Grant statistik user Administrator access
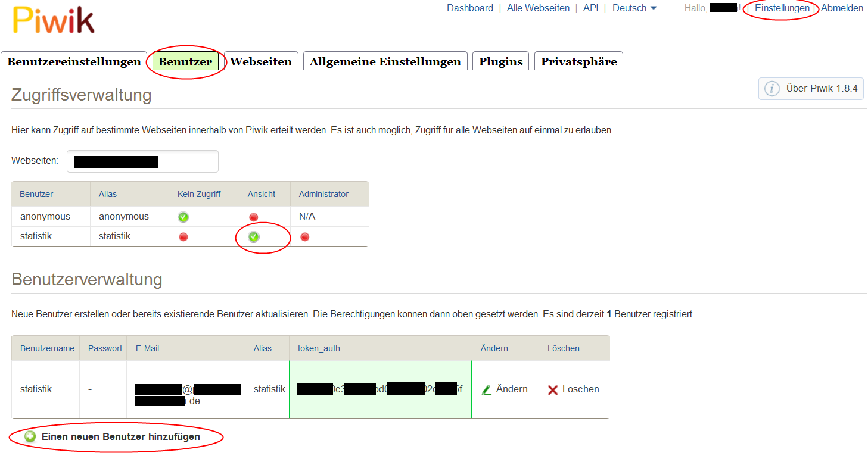Screen dimensions: 868x462 click(305, 237)
